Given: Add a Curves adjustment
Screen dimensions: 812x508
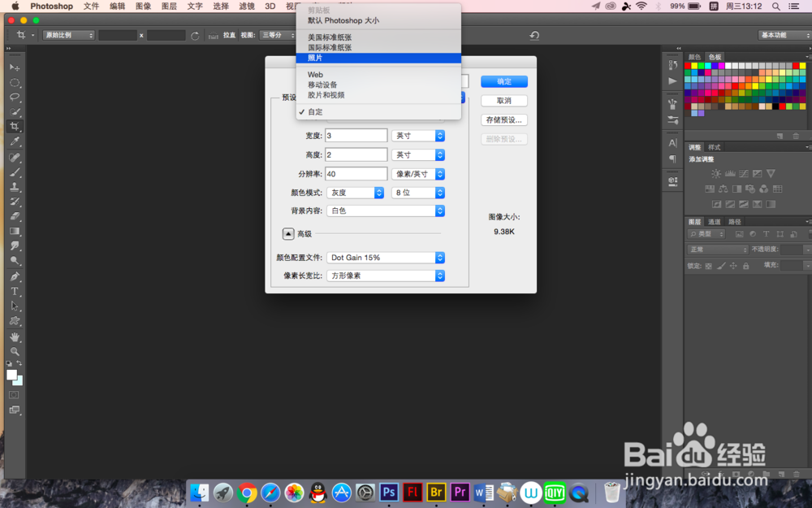Looking at the screenshot, I should pyautogui.click(x=744, y=174).
